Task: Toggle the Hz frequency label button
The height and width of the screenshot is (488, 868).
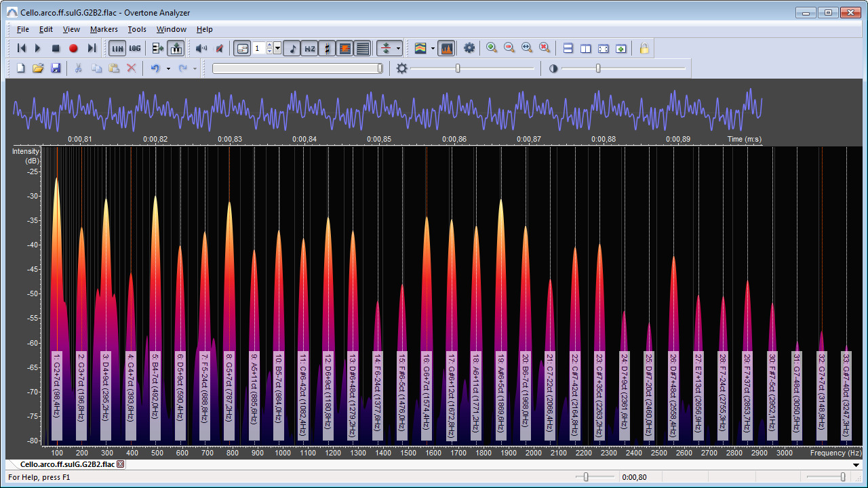Action: [309, 48]
